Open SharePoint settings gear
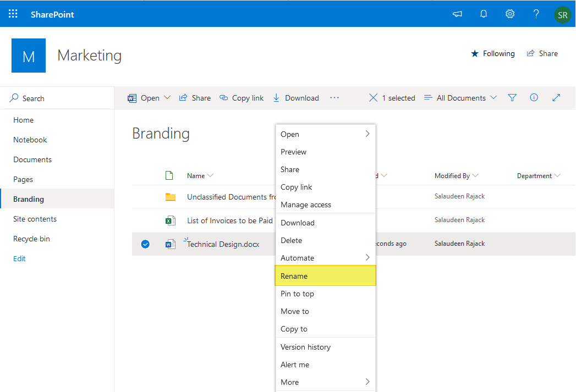The height and width of the screenshot is (392, 576). coord(509,14)
